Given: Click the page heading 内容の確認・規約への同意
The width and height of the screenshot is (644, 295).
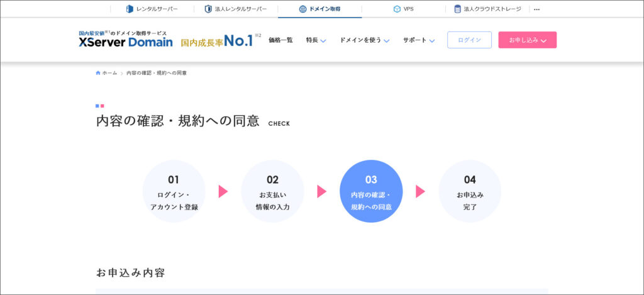Looking at the screenshot, I should (178, 121).
